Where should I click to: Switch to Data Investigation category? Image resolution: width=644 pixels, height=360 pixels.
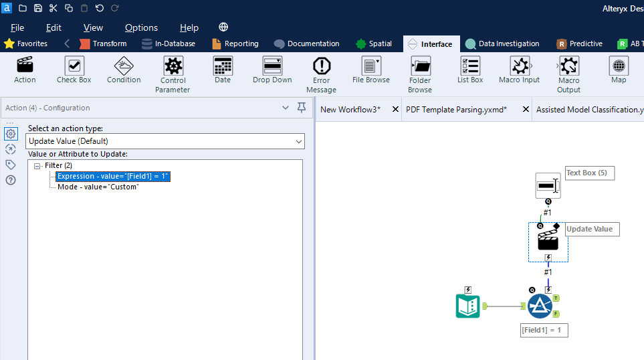click(x=502, y=43)
